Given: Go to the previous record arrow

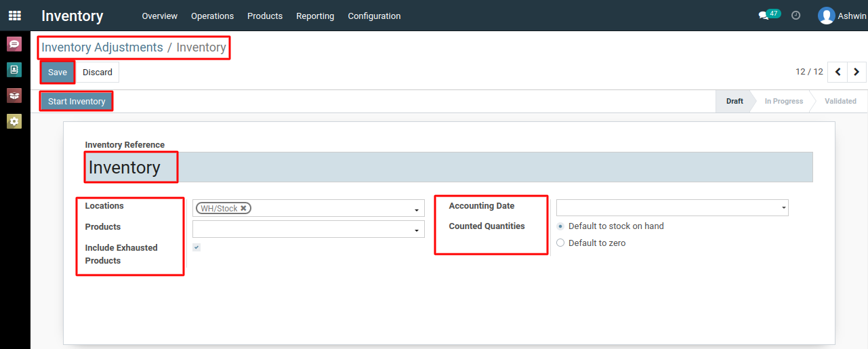Looking at the screenshot, I should (838, 71).
